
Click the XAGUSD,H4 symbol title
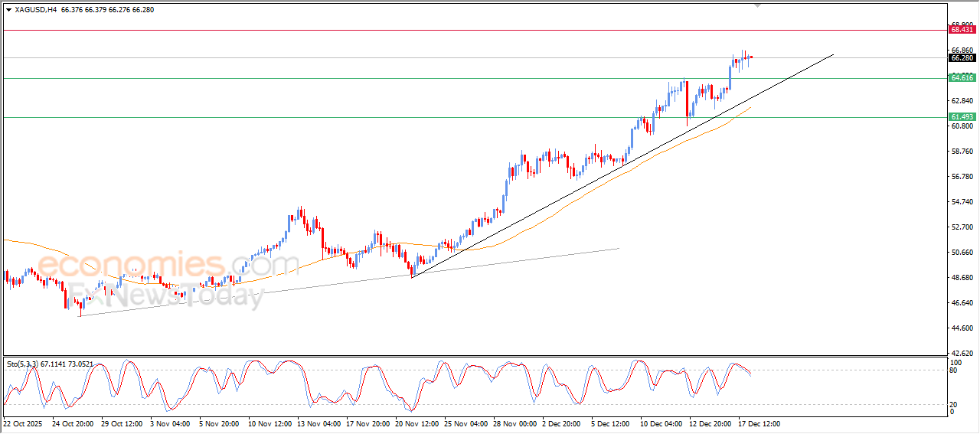coord(36,10)
